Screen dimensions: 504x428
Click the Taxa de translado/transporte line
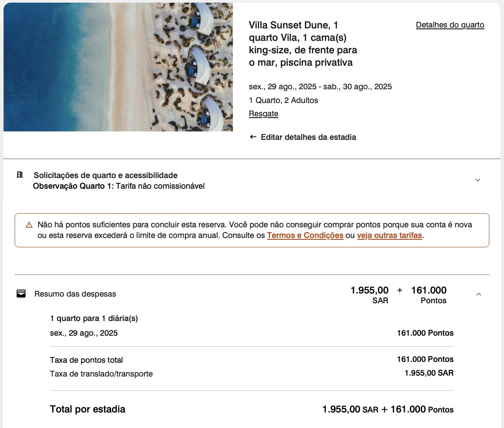(252, 373)
